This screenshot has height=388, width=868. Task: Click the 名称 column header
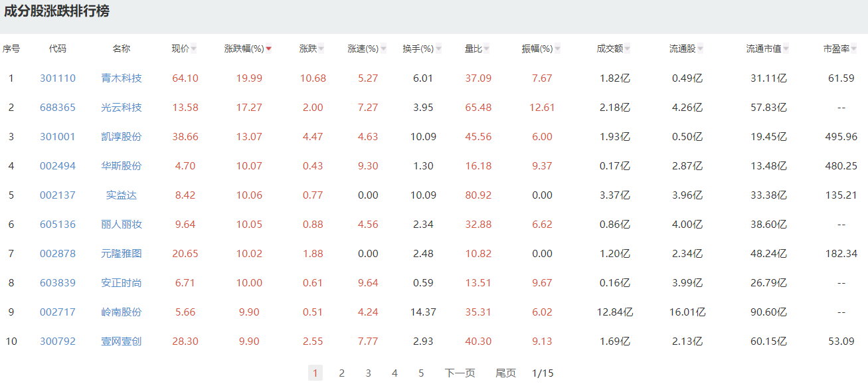click(122, 48)
